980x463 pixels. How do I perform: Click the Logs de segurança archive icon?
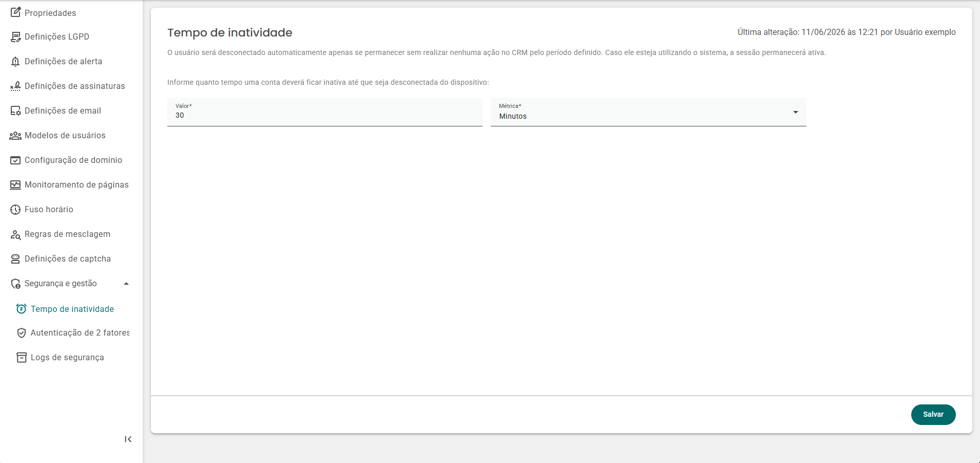[x=22, y=358]
